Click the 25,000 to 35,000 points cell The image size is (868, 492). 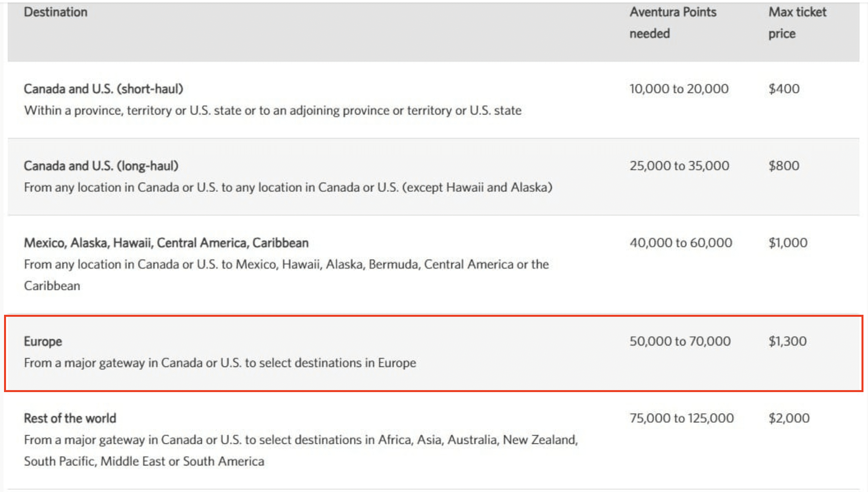(679, 166)
